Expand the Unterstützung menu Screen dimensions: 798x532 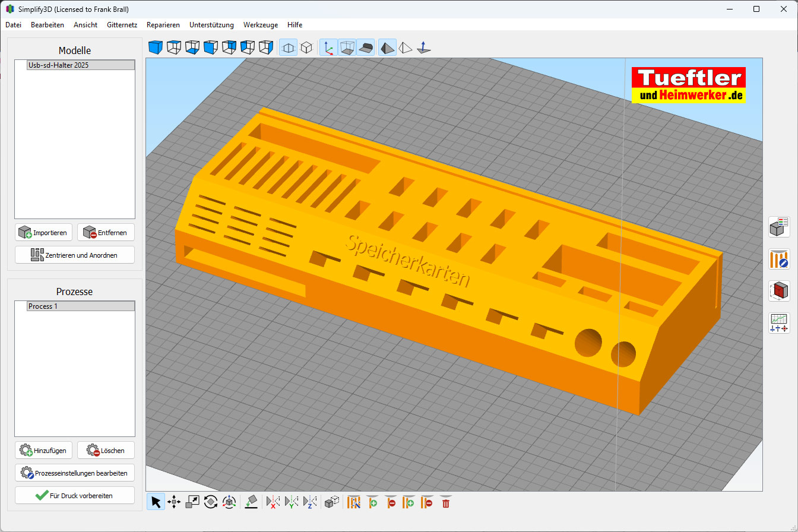[x=211, y=25]
